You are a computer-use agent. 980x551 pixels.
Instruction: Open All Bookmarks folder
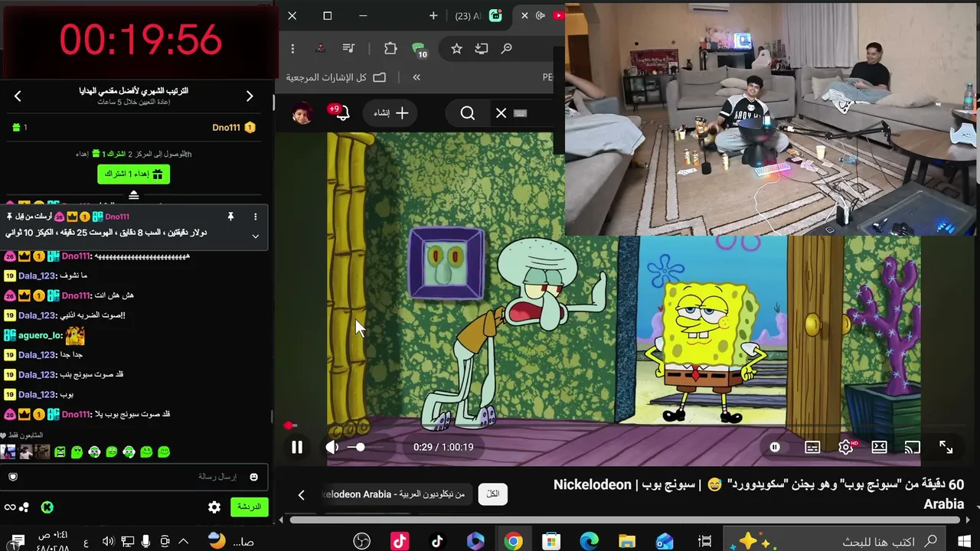336,77
